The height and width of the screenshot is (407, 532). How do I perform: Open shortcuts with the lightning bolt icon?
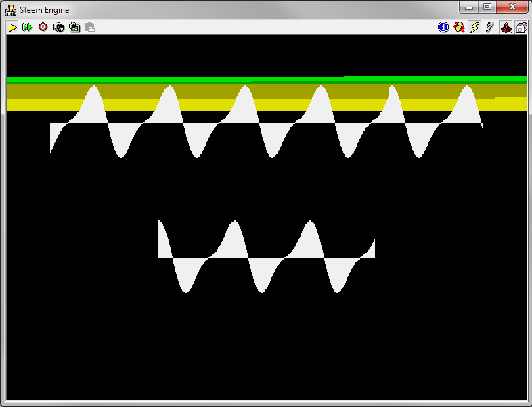click(x=474, y=27)
